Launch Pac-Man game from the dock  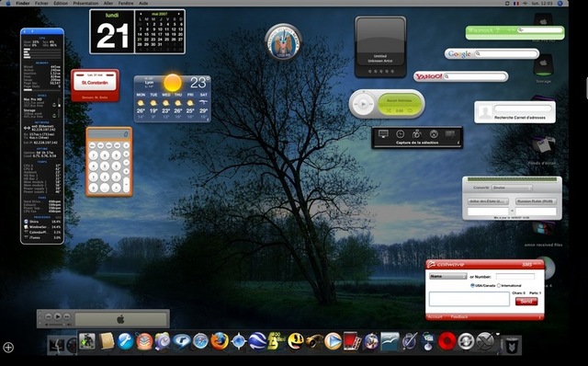tap(296, 341)
